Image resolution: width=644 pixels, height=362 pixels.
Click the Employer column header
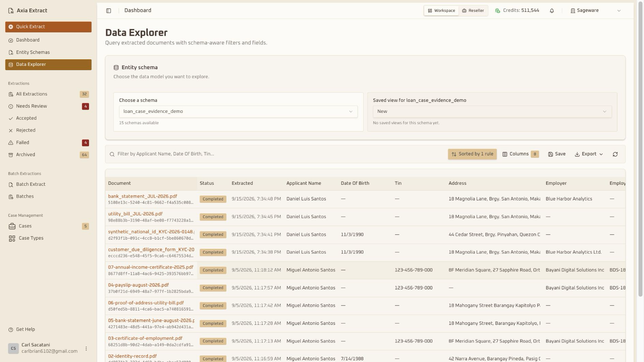tap(556, 183)
